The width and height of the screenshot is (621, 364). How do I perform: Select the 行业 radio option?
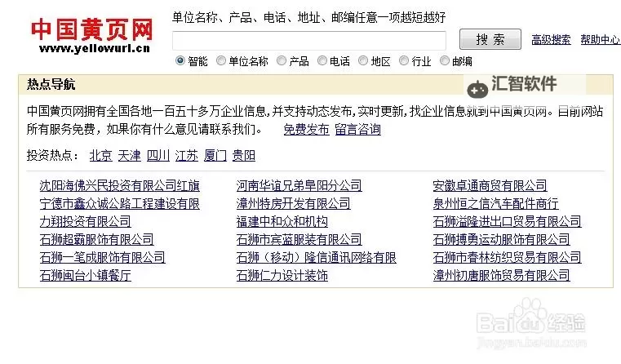tap(404, 60)
